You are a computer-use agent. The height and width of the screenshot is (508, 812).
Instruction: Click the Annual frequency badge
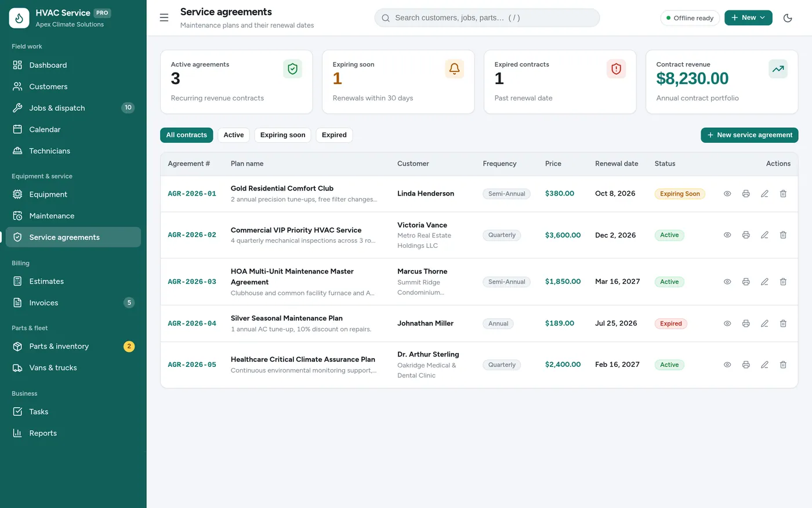[x=498, y=324]
